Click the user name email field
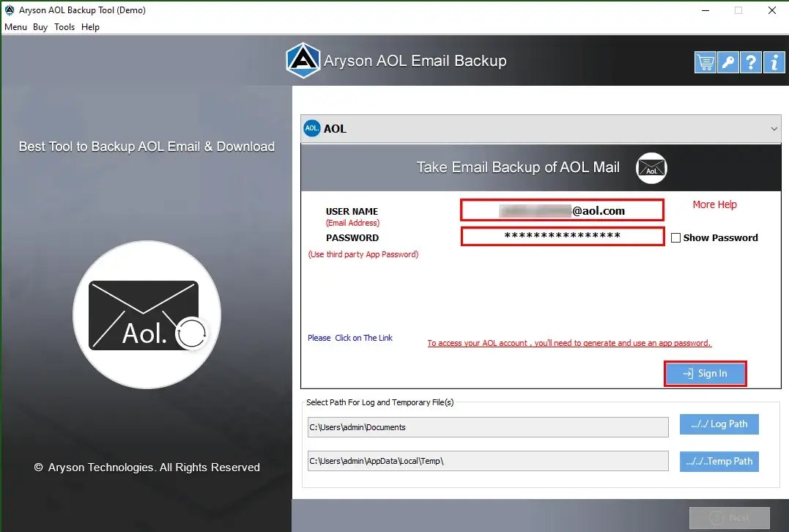The width and height of the screenshot is (789, 532). coord(562,210)
